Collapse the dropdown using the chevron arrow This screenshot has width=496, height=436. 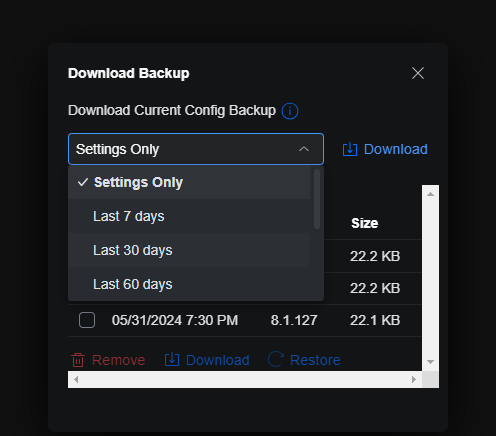coord(304,149)
